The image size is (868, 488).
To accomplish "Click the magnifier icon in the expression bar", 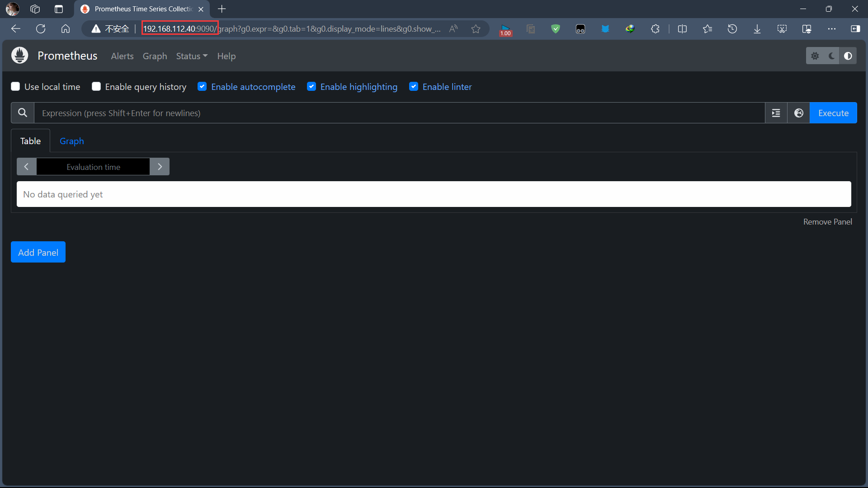I will click(x=22, y=113).
